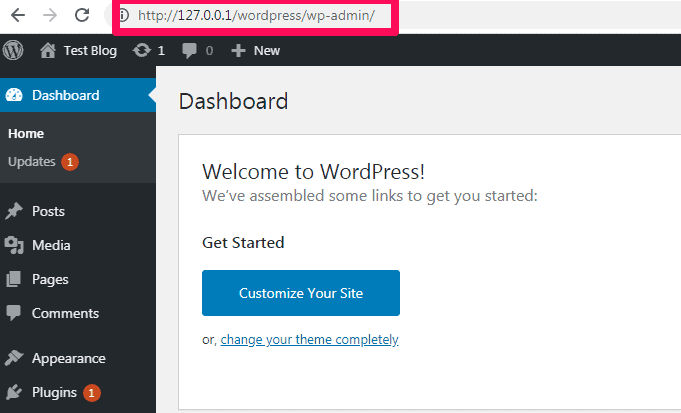Select the Home submenu item
This screenshot has width=681, height=413.
pyautogui.click(x=26, y=133)
